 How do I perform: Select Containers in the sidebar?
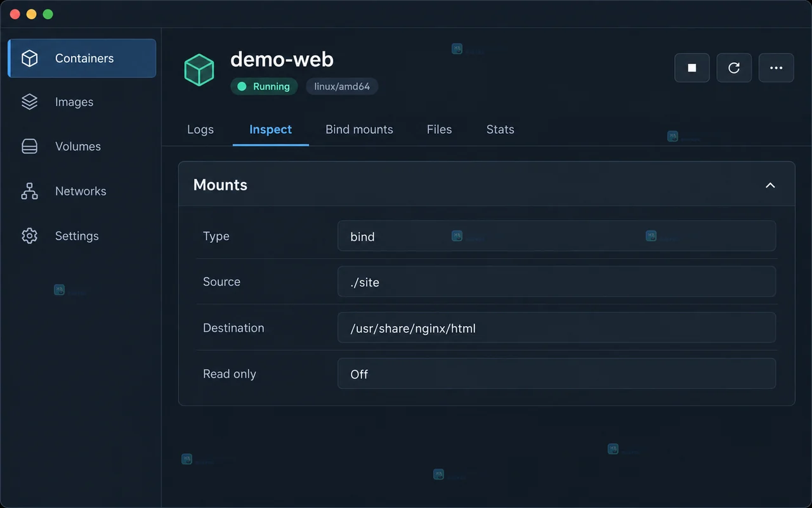82,58
